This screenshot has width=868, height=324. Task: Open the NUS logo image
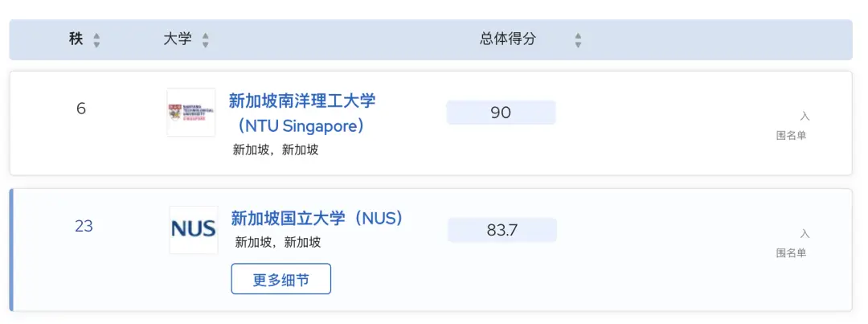click(x=194, y=229)
